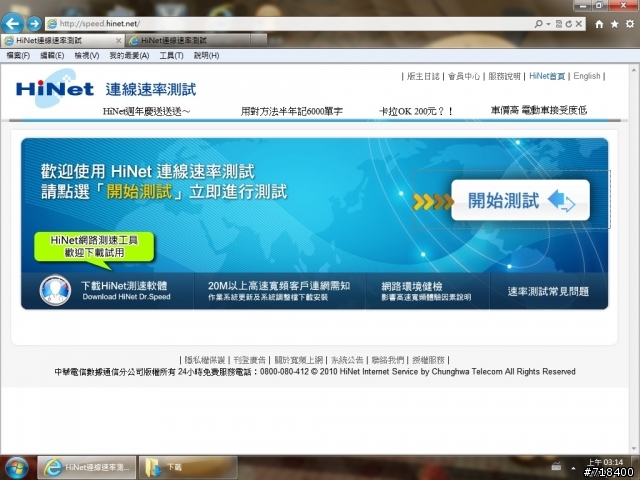Open 網路環境健檢 link
Screen dimensions: 640x480
426,291
